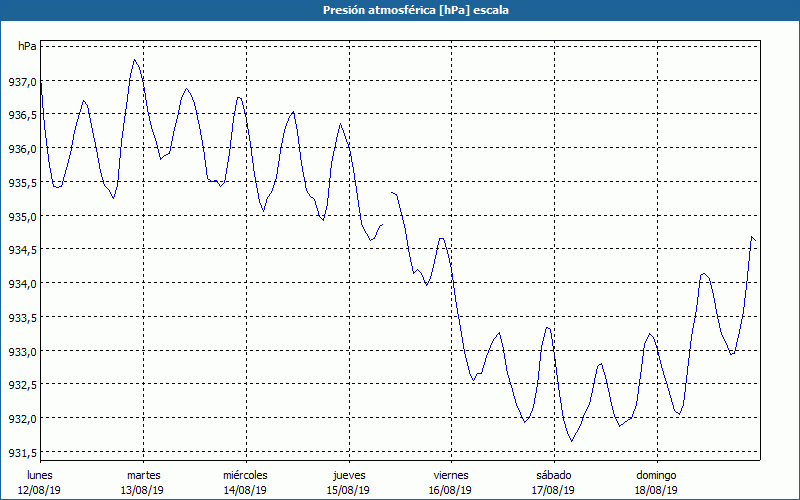Click the '936,0' y-axis value
The height and width of the screenshot is (500, 800).
pos(22,148)
